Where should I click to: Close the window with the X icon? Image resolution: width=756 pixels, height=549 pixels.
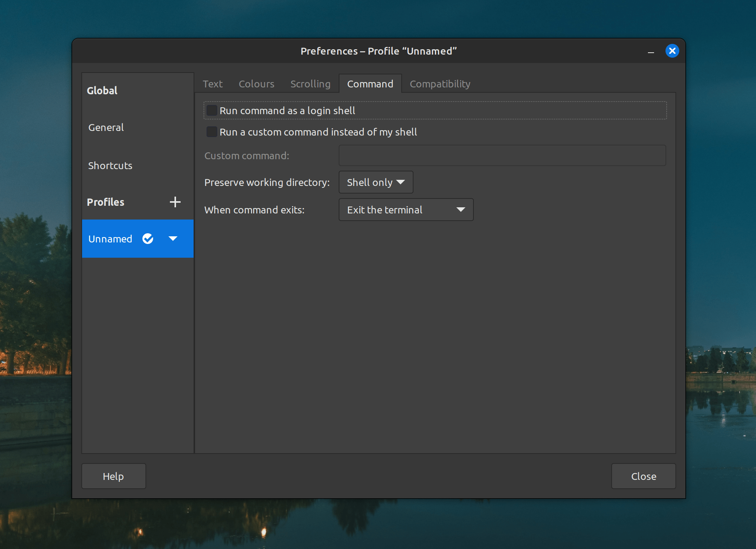point(672,51)
